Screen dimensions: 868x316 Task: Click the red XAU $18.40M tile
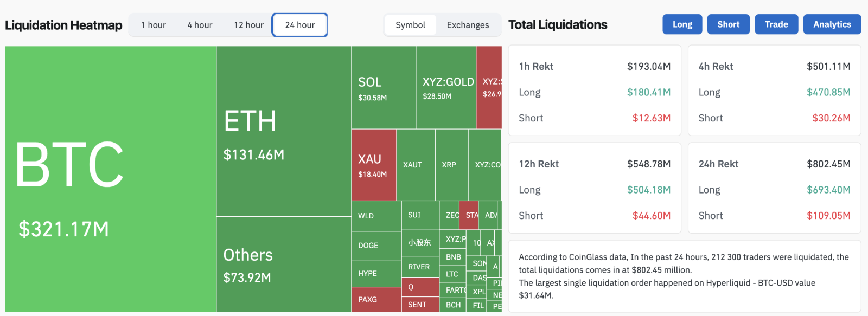click(x=374, y=165)
